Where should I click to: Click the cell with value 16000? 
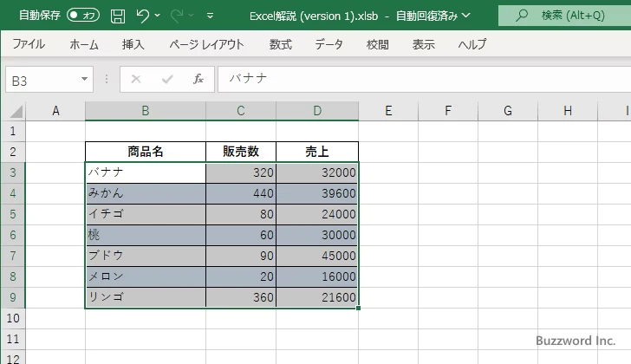pyautogui.click(x=317, y=276)
